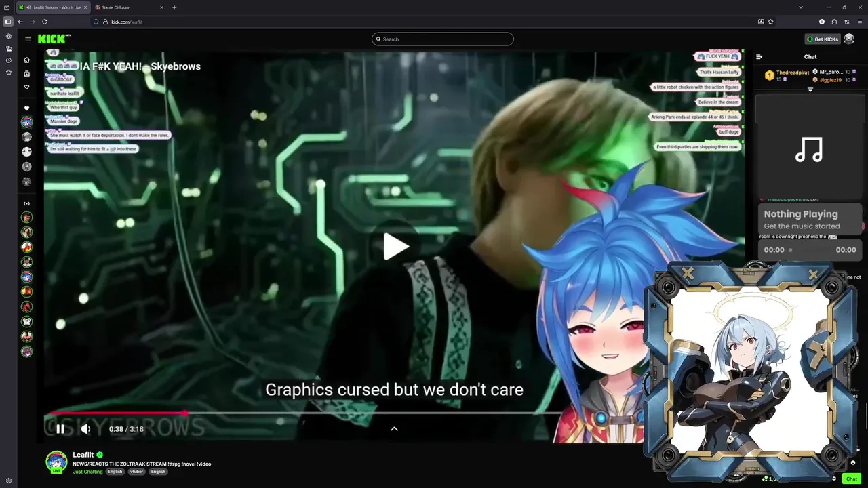Viewport: 868px width, 488px height.
Task: Open browser sidebar synced tabs icon
Action: click(8, 48)
